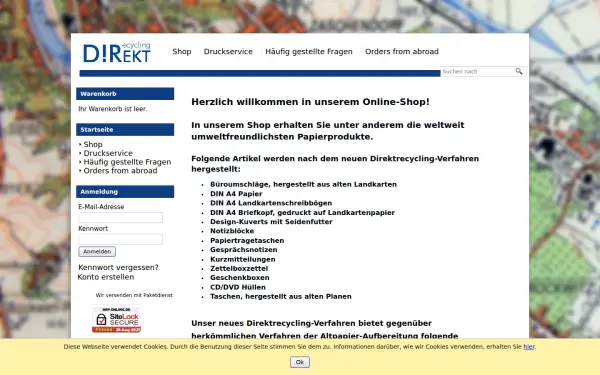Open the SiteLock Secure badge
Viewport: 600px width, 375px height.
point(116,319)
